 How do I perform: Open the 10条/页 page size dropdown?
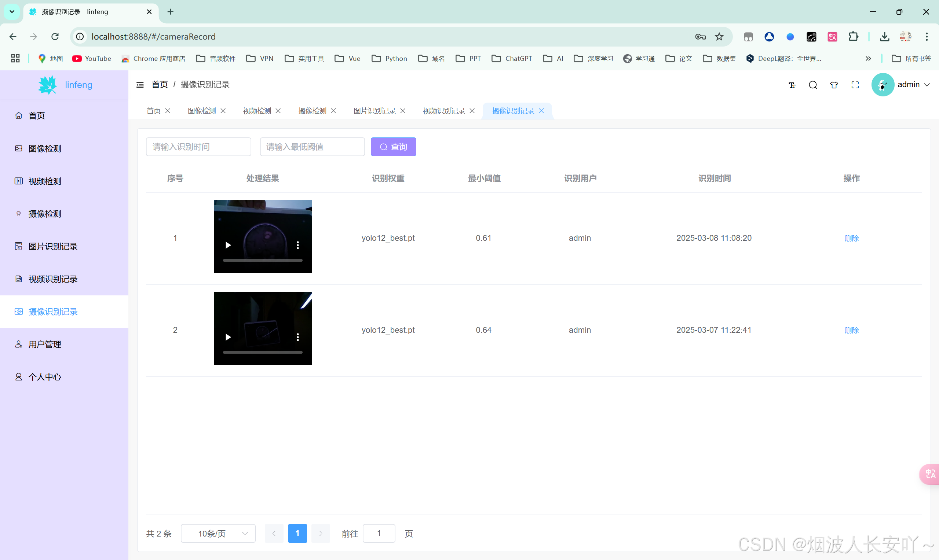coord(218,533)
